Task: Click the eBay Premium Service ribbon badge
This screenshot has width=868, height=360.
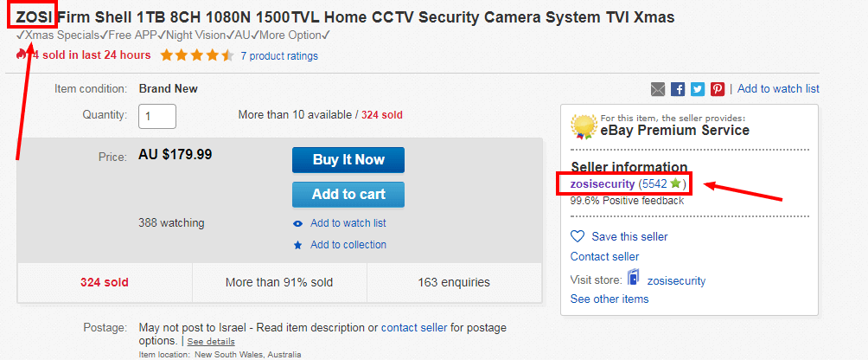Action: pyautogui.click(x=584, y=127)
